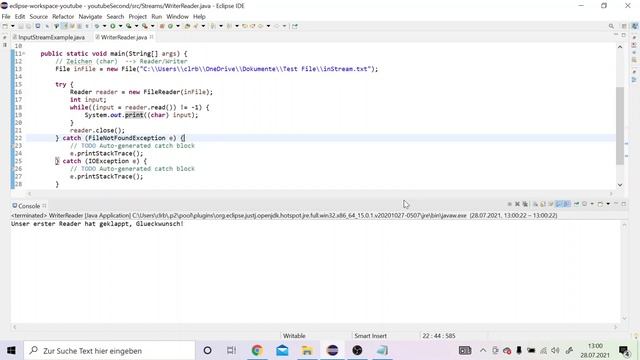This screenshot has height=360, width=640.
Task: Open the Navigate menu
Action: 90,17
